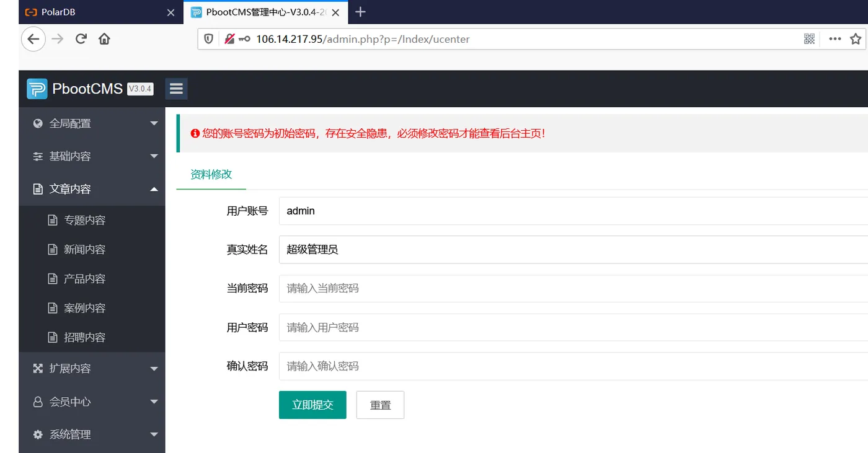Click the 真实姓名 input field
Image resolution: width=868 pixels, height=453 pixels.
click(573, 249)
